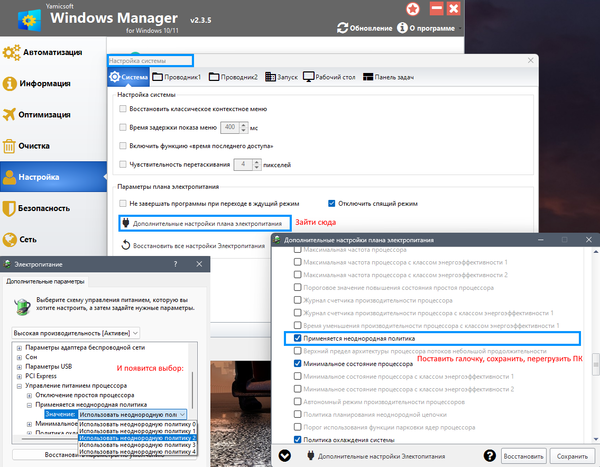Expand Отключение простоя процессора node
Image resolution: width=600 pixels, height=467 pixels.
coord(29,395)
